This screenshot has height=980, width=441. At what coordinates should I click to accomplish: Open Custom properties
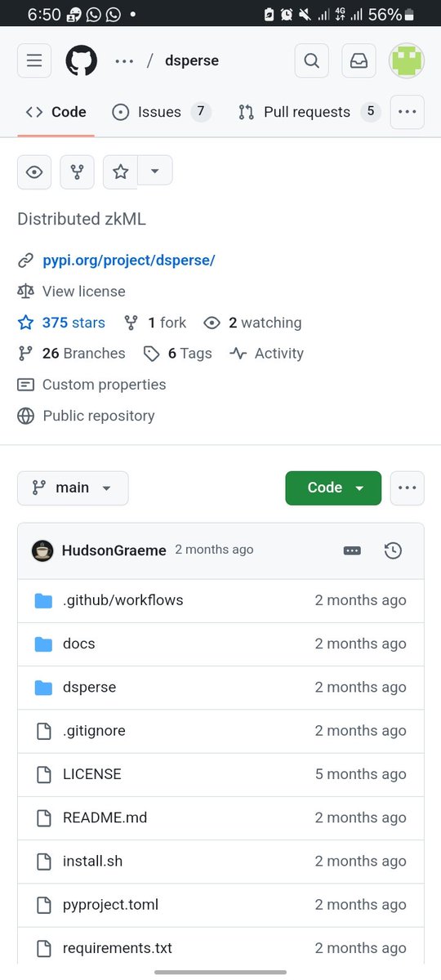[91, 385]
